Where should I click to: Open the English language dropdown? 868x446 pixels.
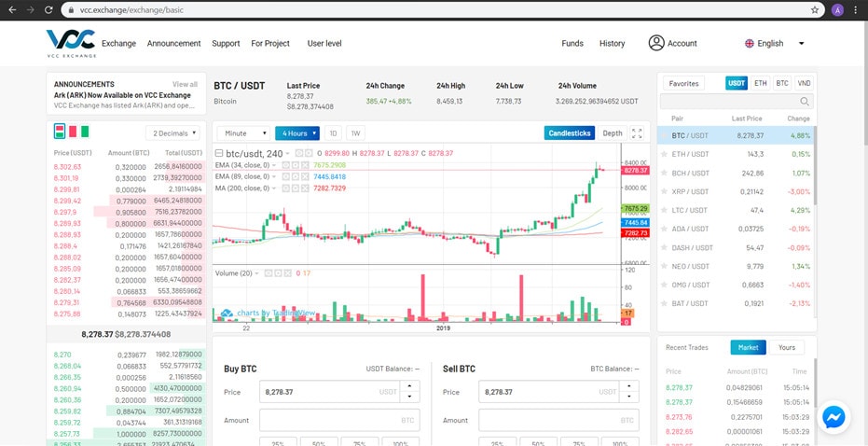(774, 43)
